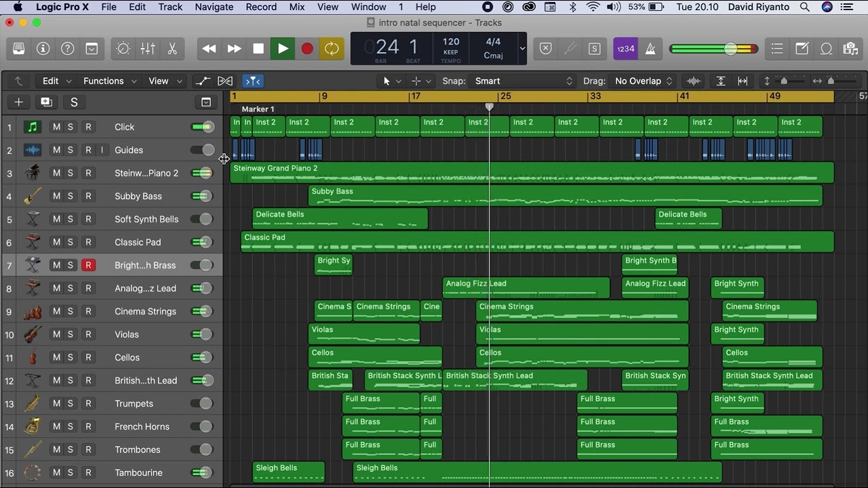Viewport: 868px width, 488px height.
Task: Open the Functions dropdown menu
Action: [110, 81]
